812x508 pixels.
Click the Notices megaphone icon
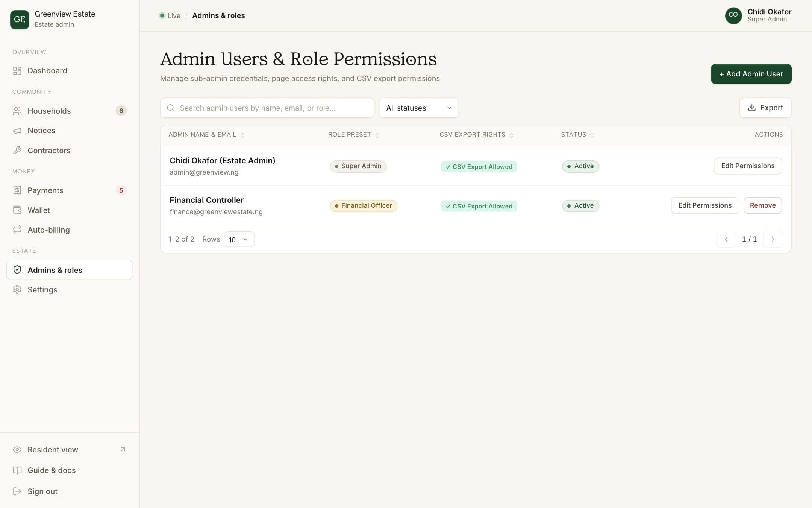tap(17, 131)
